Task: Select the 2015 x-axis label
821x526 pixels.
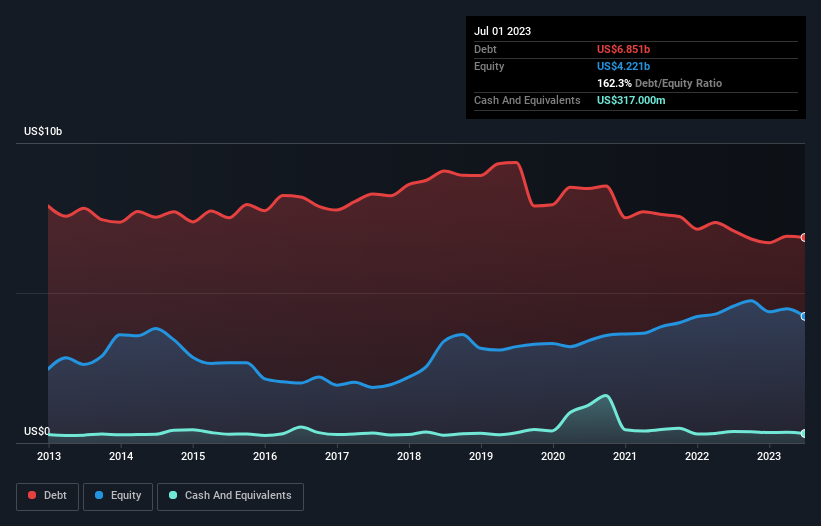Action: [x=193, y=456]
